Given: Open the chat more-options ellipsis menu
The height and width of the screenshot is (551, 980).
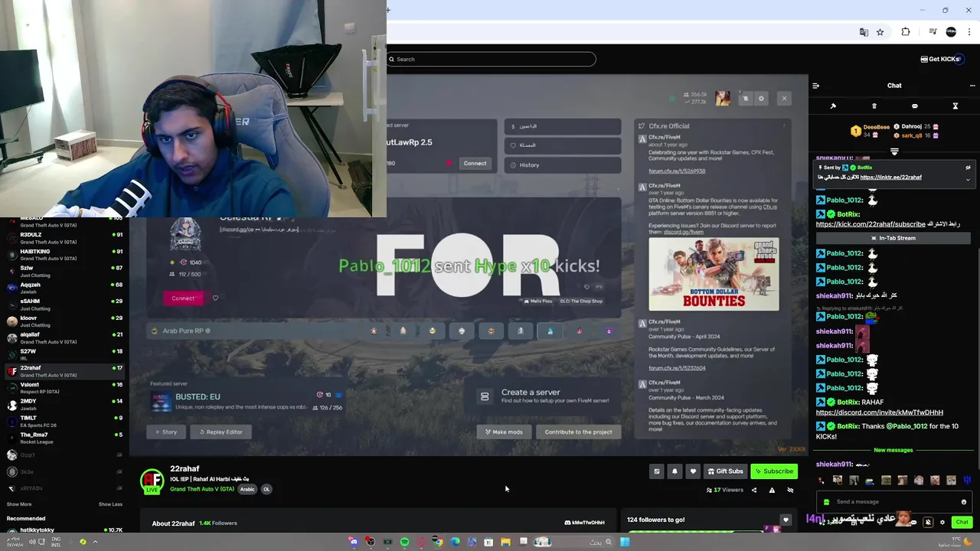Looking at the screenshot, I should click(x=972, y=86).
